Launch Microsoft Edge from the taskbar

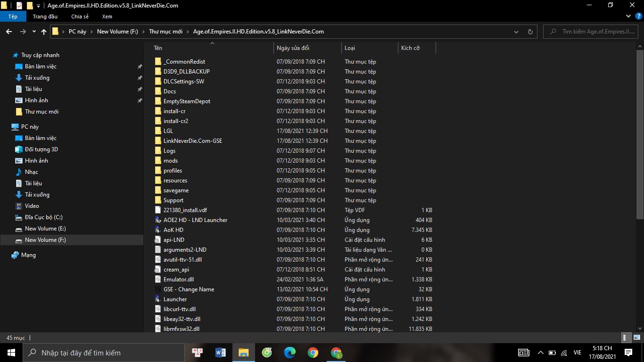click(289, 353)
